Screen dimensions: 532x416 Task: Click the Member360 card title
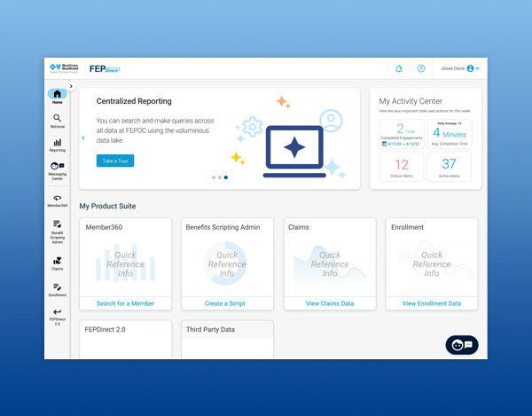(x=104, y=227)
